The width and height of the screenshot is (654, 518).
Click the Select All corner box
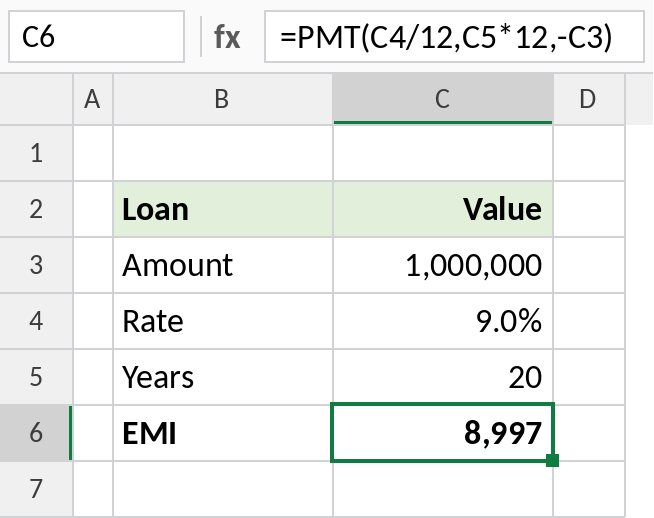[x=36, y=99]
